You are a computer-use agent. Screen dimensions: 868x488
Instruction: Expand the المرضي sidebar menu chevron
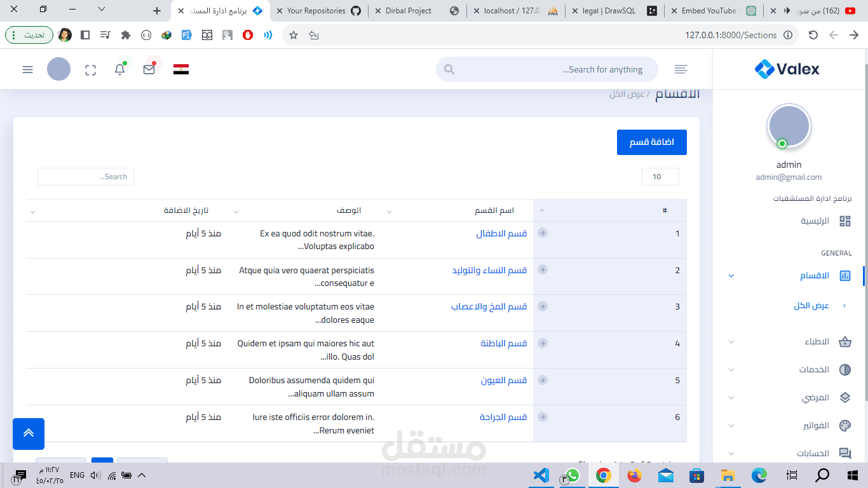(x=731, y=398)
